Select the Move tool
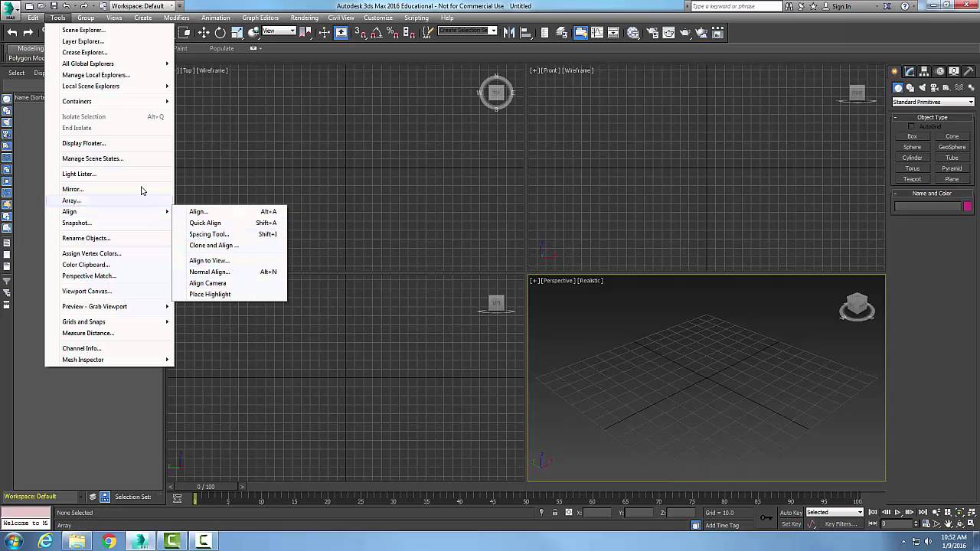The height and width of the screenshot is (551, 980). point(204,32)
